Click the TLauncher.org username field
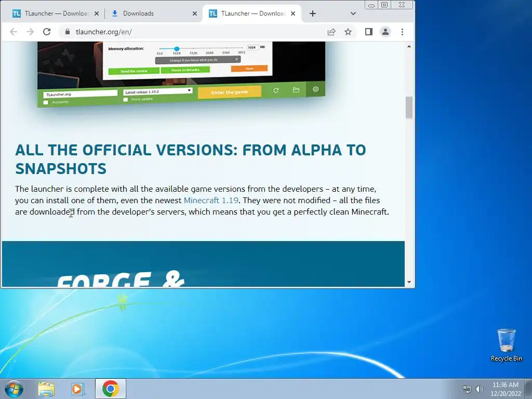This screenshot has height=399, width=532. click(x=80, y=94)
